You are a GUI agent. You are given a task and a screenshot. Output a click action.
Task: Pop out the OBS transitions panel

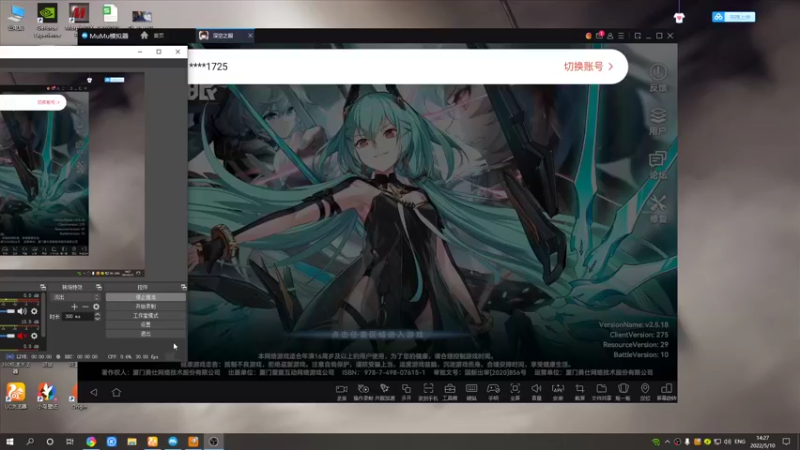pos(98,287)
